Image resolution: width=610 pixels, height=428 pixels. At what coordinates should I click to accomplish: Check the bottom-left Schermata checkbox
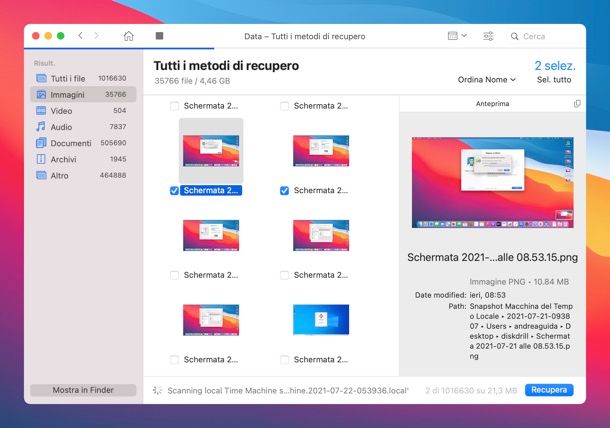tap(174, 360)
